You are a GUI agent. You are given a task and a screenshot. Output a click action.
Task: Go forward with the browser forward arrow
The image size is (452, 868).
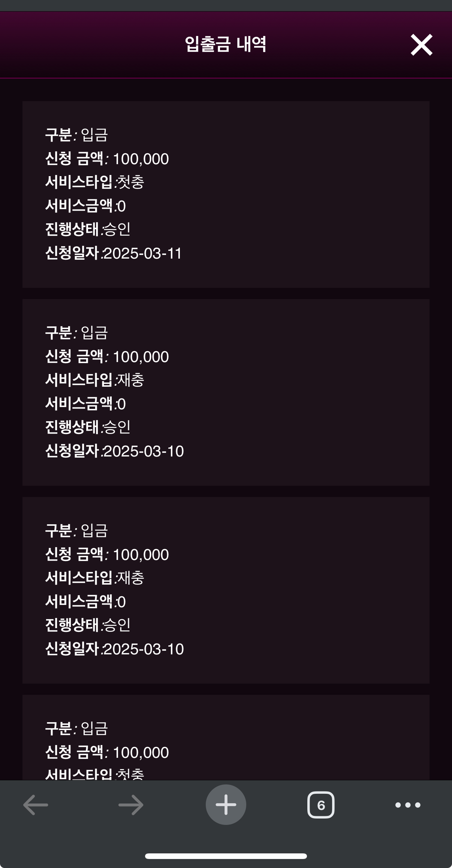coord(131,805)
